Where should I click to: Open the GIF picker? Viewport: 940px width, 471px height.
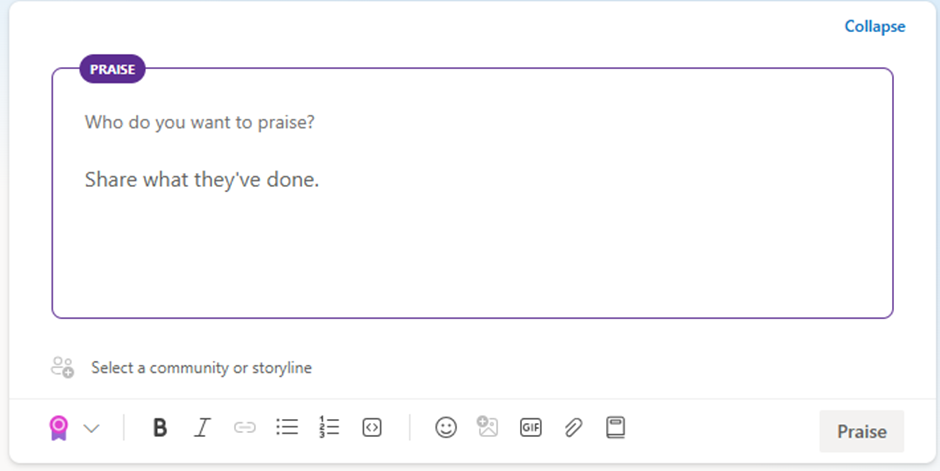[530, 427]
